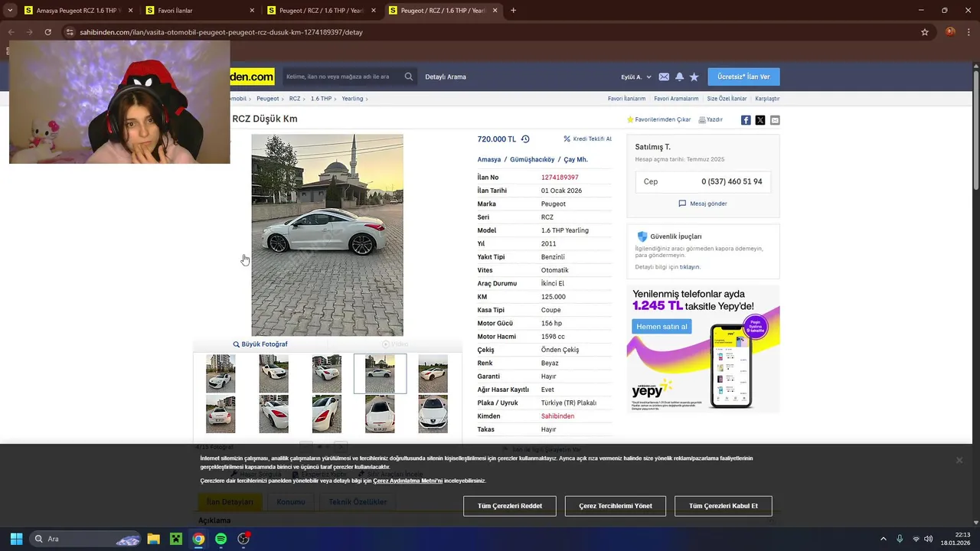Click the listing number 1274189397

tap(560, 178)
